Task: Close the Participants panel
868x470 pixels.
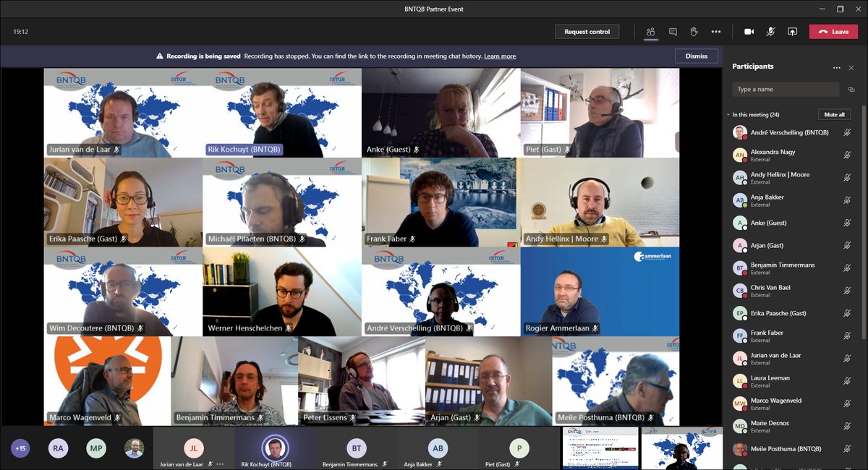Action: 851,67
